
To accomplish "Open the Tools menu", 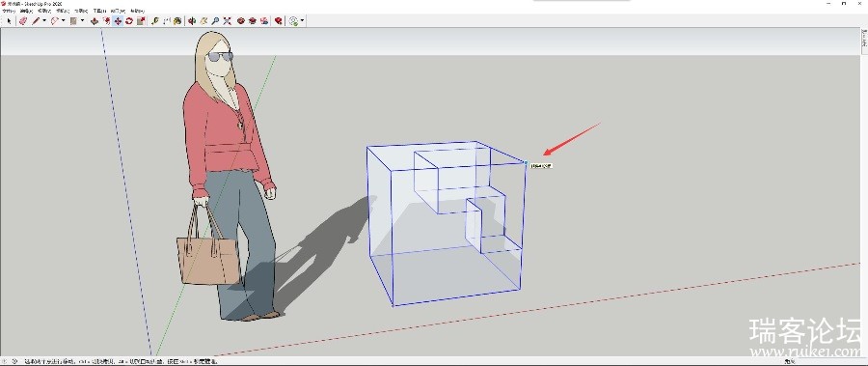I will click(x=99, y=11).
